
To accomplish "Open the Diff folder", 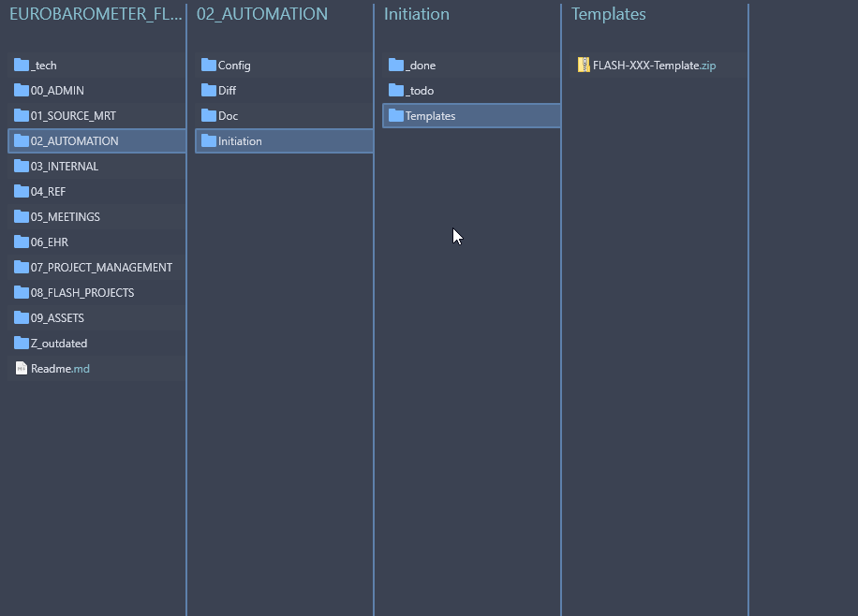I will [285, 90].
